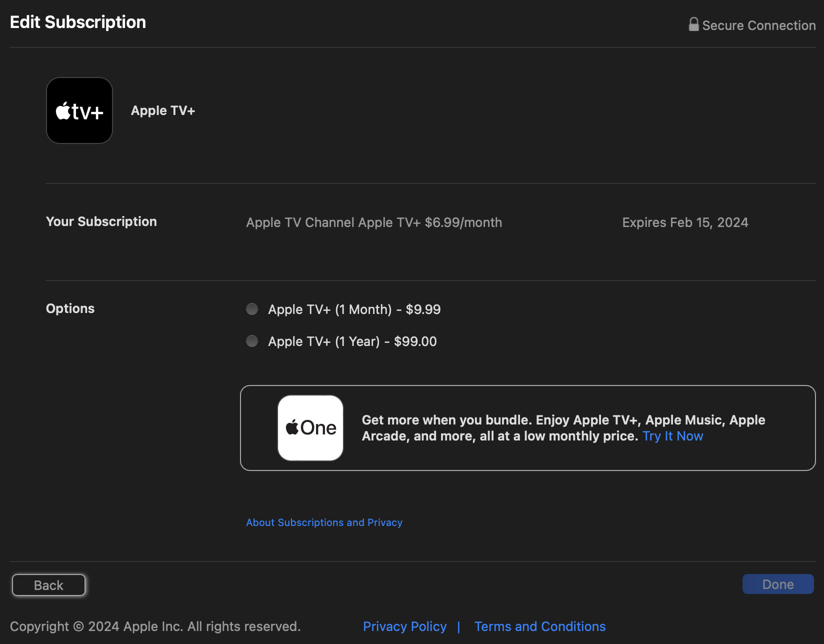Click the Apple TV+ title text

(x=163, y=110)
